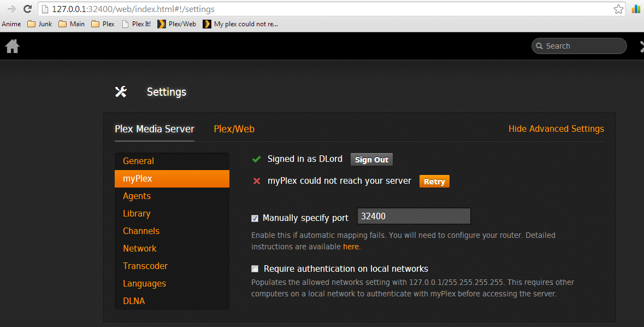Open the 'here' instructions link

(351, 247)
